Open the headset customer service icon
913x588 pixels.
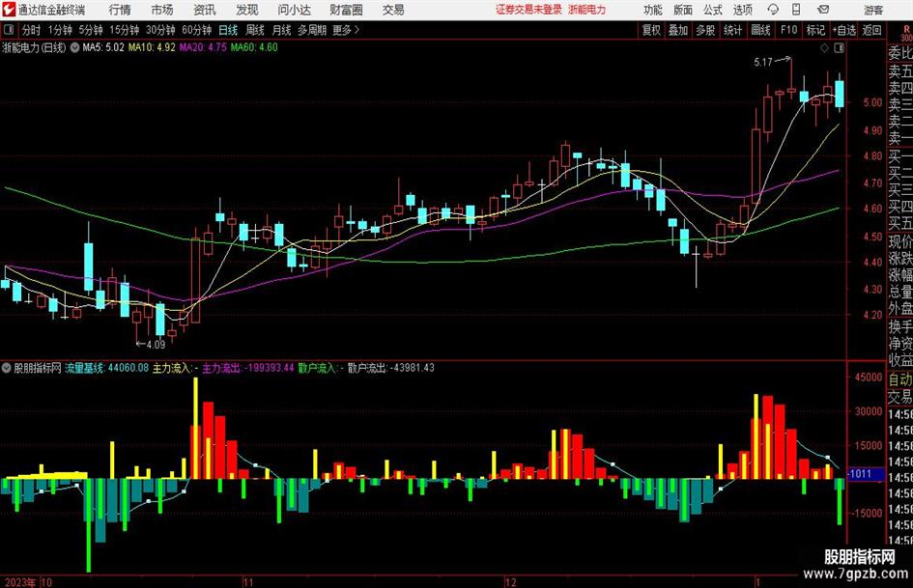[x=773, y=10]
